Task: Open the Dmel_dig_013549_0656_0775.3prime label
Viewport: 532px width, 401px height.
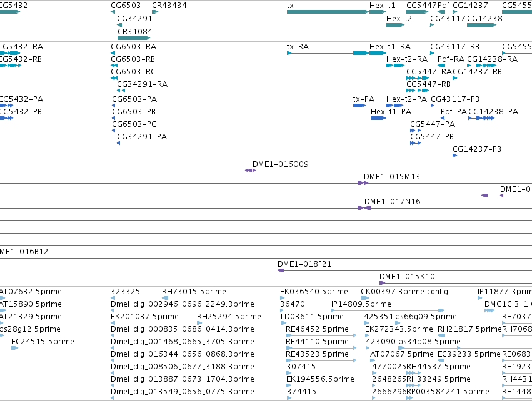Action: pos(183,392)
